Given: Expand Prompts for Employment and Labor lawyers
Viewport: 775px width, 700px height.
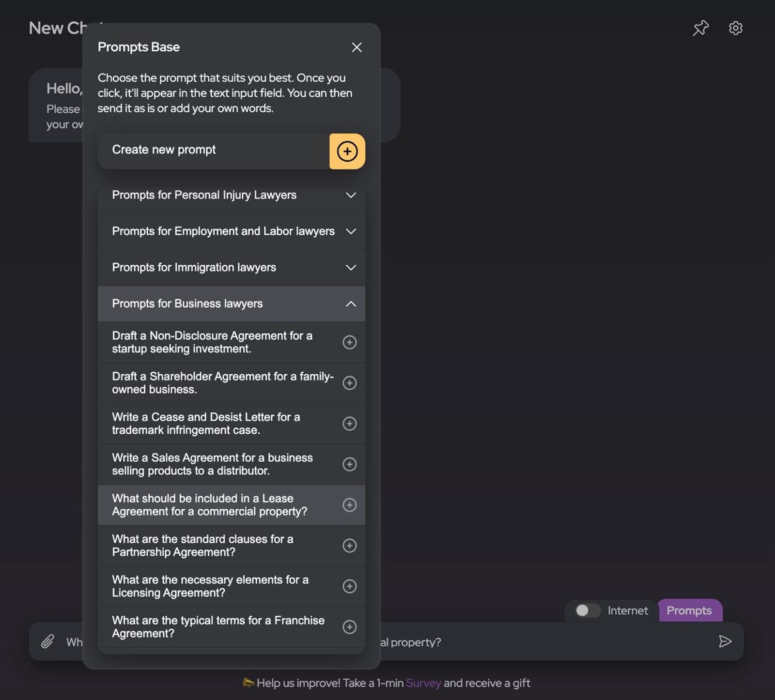Looking at the screenshot, I should point(232,231).
